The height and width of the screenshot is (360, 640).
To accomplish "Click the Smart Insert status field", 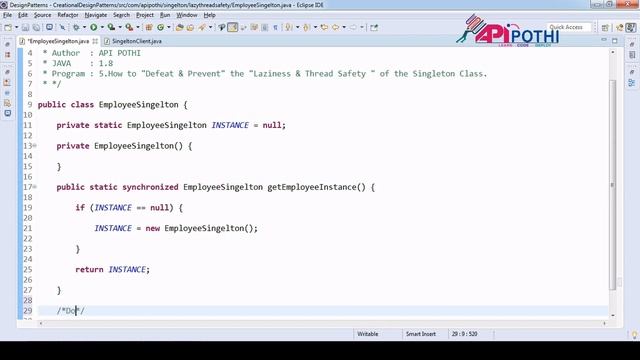I will (x=421, y=334).
